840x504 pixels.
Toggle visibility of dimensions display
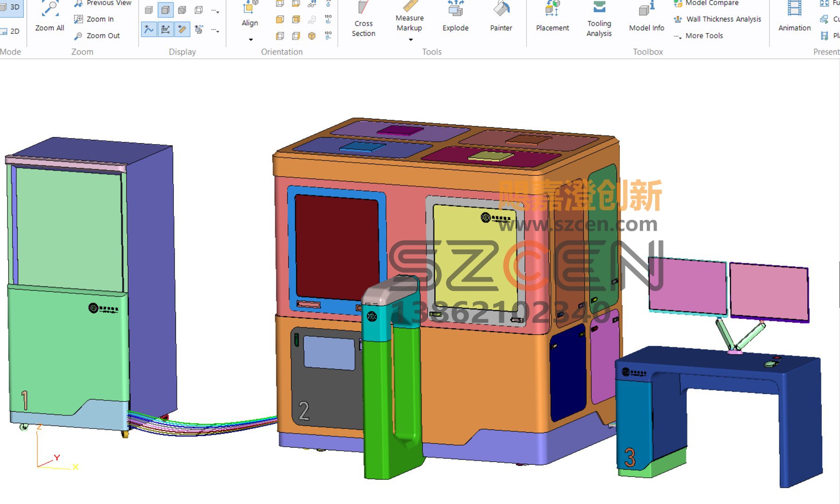(x=165, y=29)
